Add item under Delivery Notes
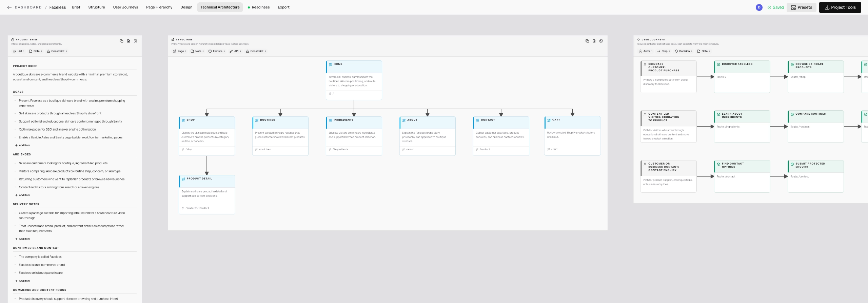 pos(22,239)
